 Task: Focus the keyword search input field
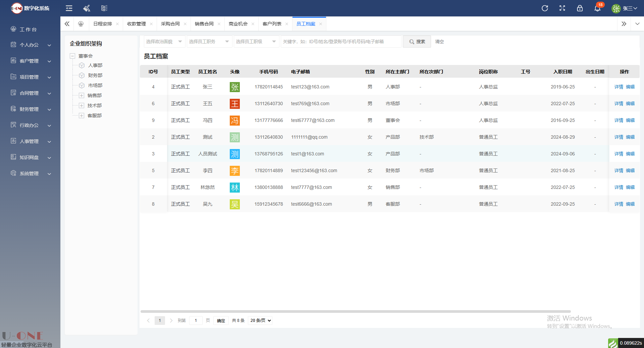point(341,42)
